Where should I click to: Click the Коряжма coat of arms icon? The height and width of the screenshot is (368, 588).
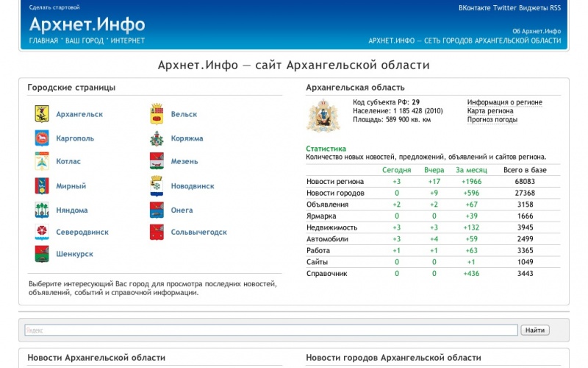pos(157,138)
